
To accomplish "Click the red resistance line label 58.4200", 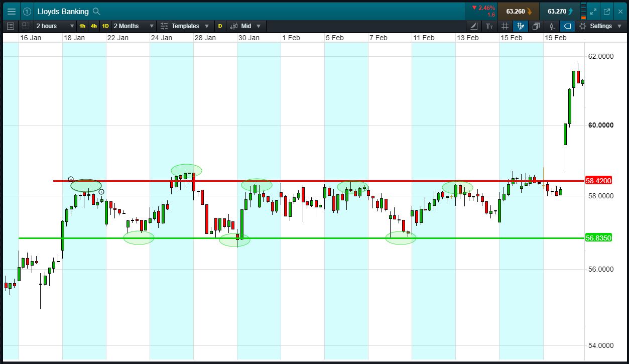I will point(598,181).
